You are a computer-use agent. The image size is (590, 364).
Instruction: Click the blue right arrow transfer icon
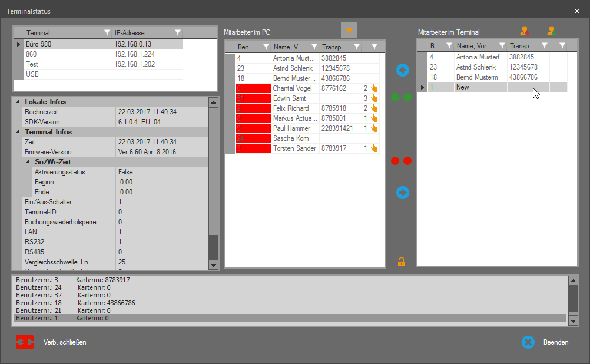point(403,193)
